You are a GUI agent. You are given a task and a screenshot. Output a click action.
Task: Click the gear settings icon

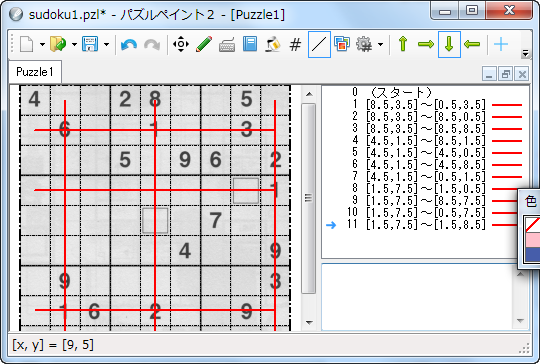click(x=364, y=44)
